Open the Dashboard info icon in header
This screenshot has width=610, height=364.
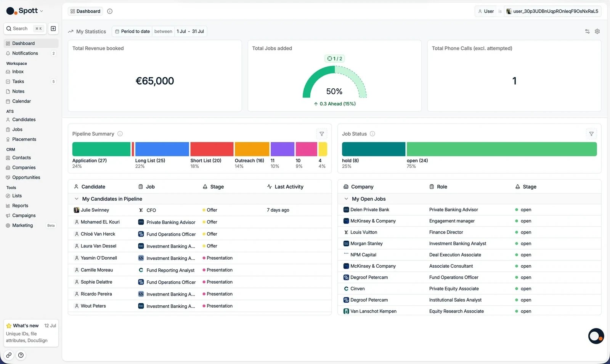tap(110, 11)
